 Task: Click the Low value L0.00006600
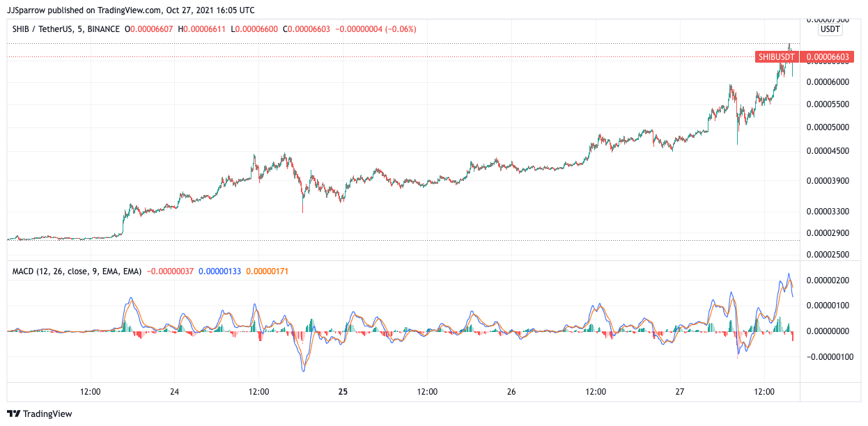(254, 29)
